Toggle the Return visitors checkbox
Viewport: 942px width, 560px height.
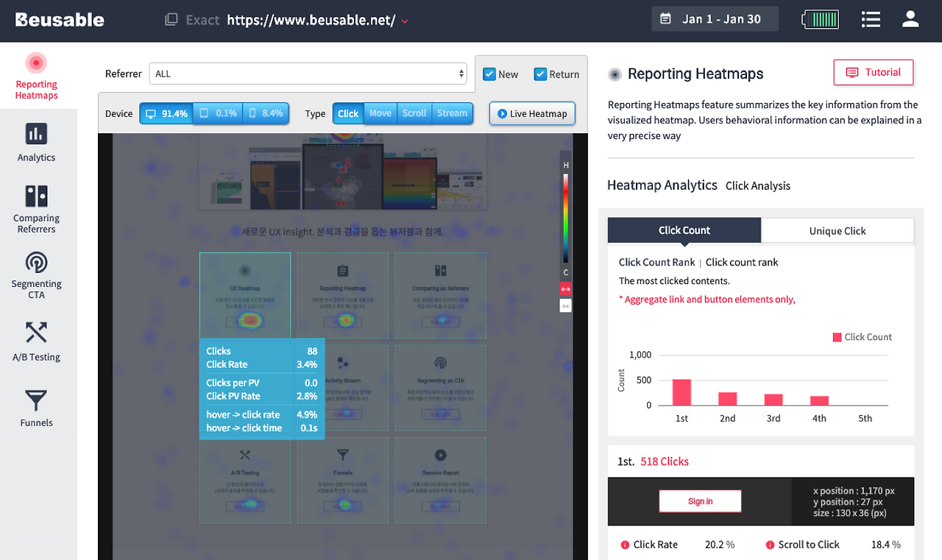540,74
